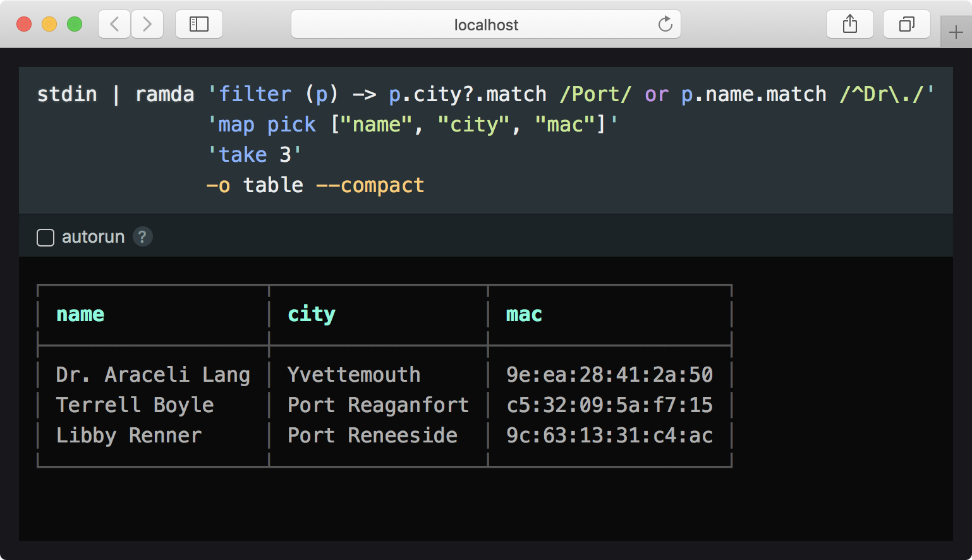The height and width of the screenshot is (560, 972).
Task: Click the localhost address bar
Action: pos(485,25)
